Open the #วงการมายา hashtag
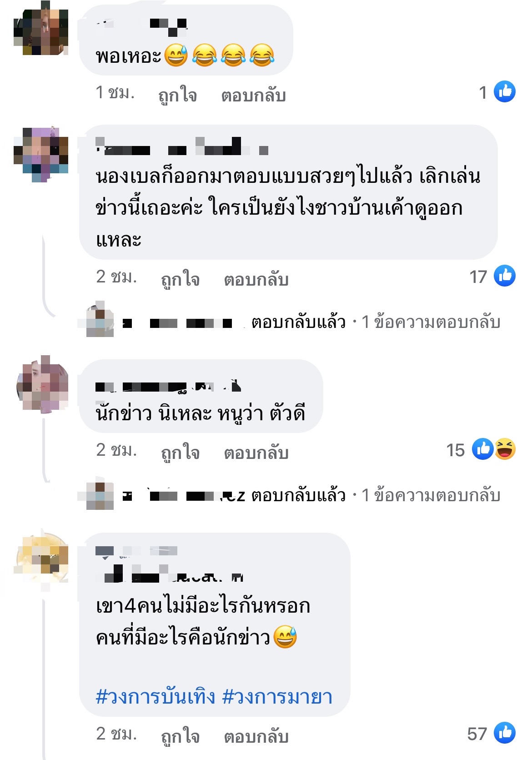The image size is (532, 760). 277,697
